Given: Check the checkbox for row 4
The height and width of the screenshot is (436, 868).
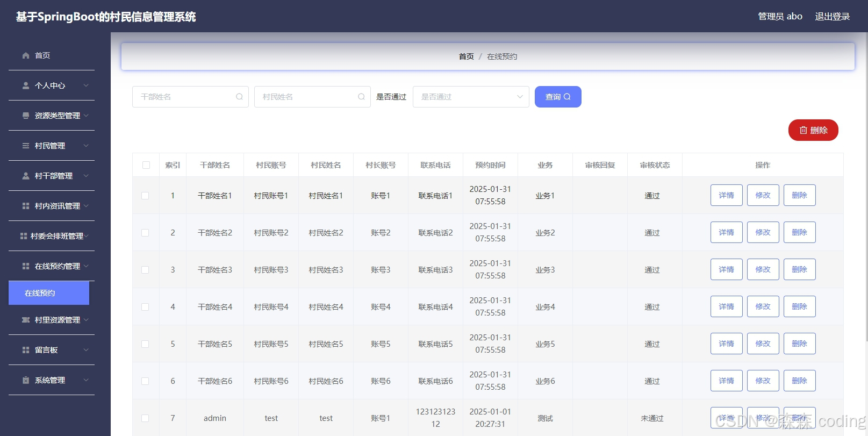Looking at the screenshot, I should (x=145, y=307).
